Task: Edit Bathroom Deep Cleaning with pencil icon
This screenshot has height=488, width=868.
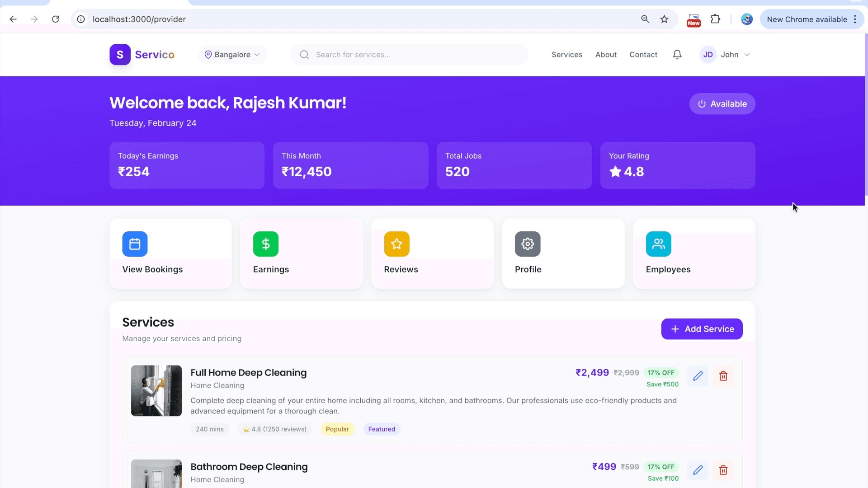Action: pyautogui.click(x=698, y=470)
